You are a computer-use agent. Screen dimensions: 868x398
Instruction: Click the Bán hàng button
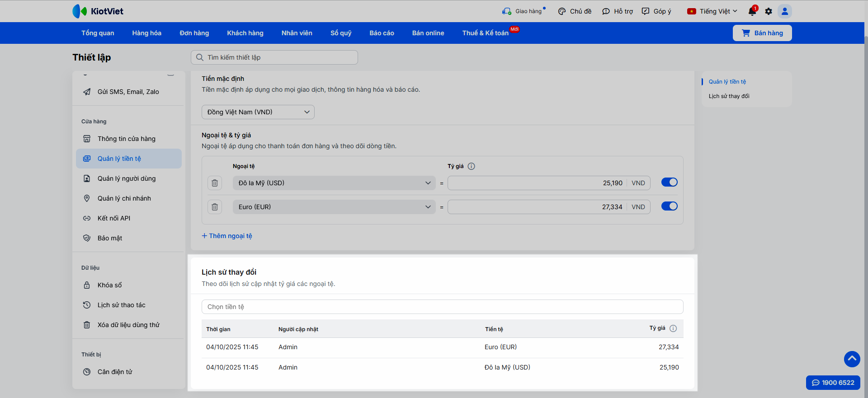point(762,33)
